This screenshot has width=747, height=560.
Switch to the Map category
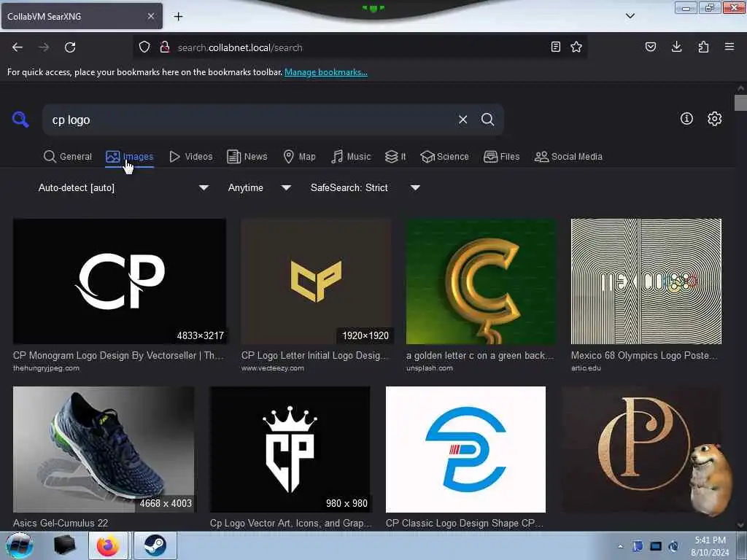(299, 157)
